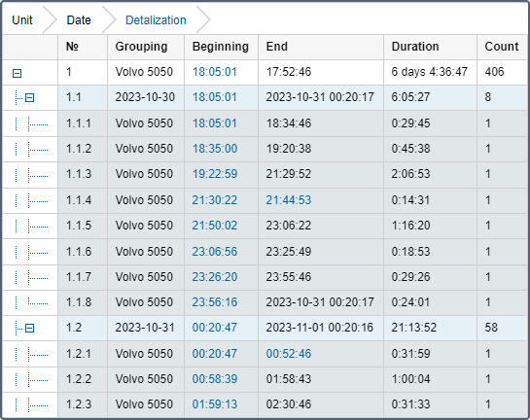The height and width of the screenshot is (420, 530).
Task: Open beginning time 19:22:59 link
Action: coord(215,174)
